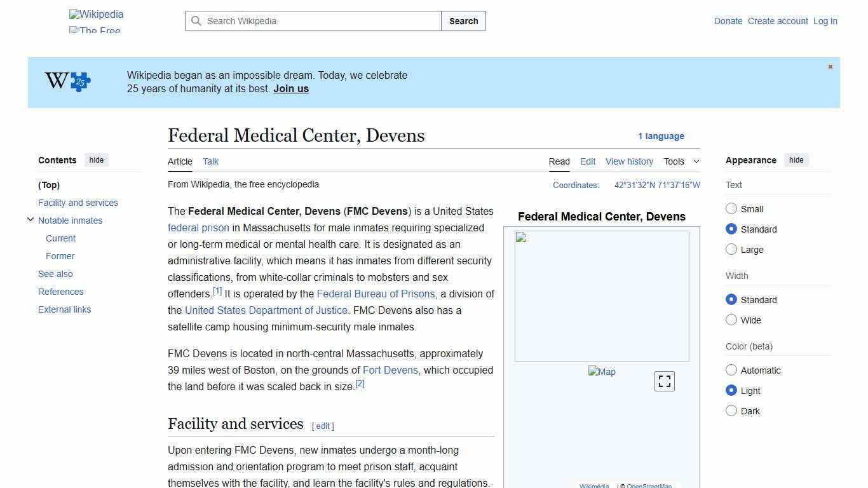Click the Search button
The height and width of the screenshot is (488, 868).
[x=463, y=21]
